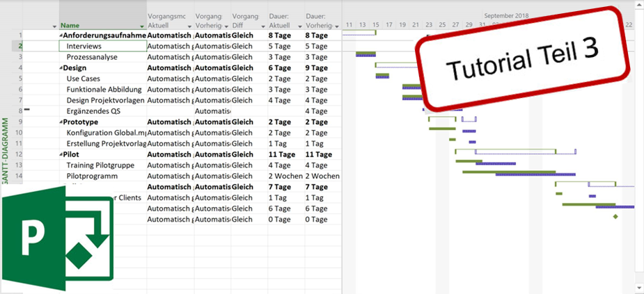Open the dropdown arrow left of the Name column
The height and width of the screenshot is (294, 644).
54,26
